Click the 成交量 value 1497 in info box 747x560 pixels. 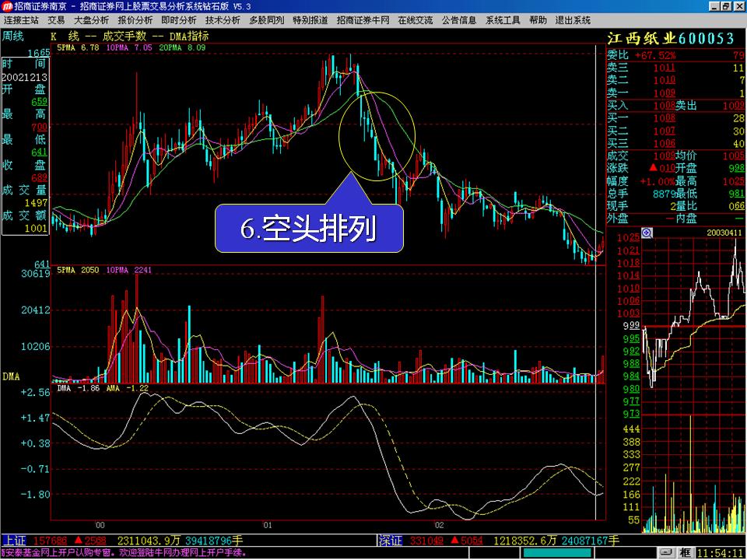pyautogui.click(x=37, y=203)
